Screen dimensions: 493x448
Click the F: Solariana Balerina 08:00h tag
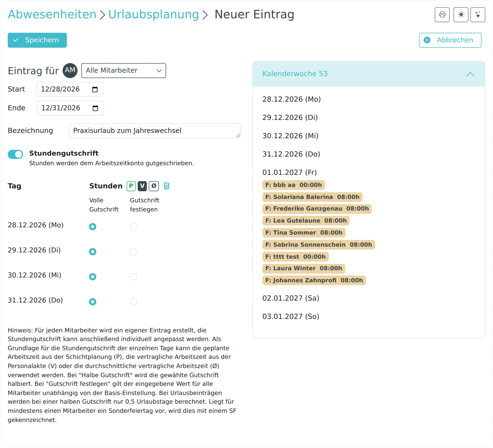click(312, 197)
